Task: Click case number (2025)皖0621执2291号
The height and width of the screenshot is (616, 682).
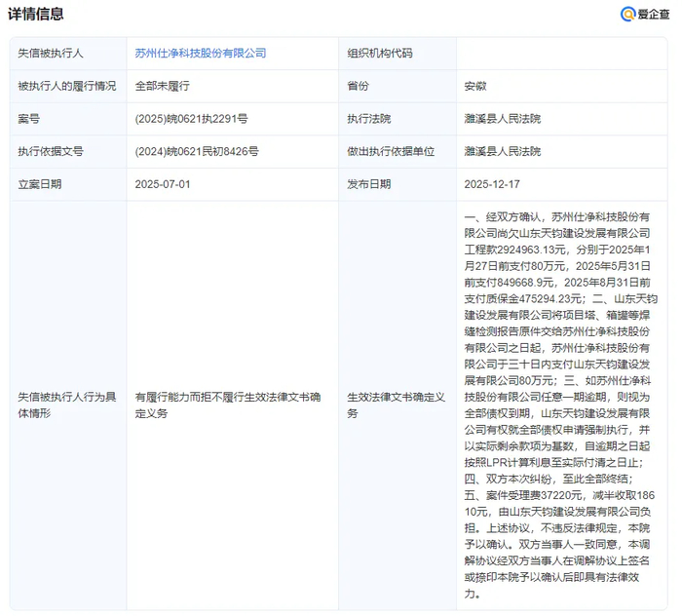Action: click(191, 119)
